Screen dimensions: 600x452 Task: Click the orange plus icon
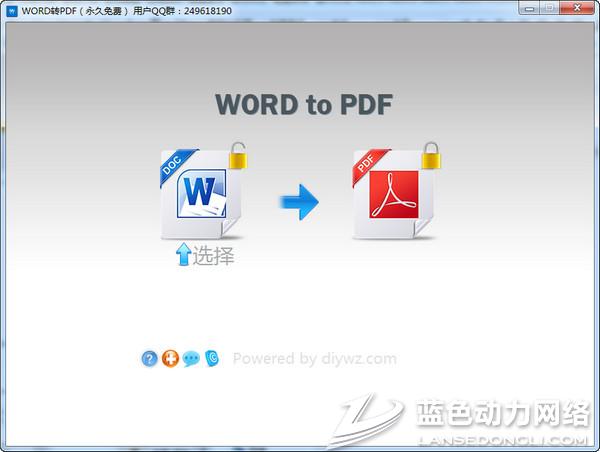point(170,358)
